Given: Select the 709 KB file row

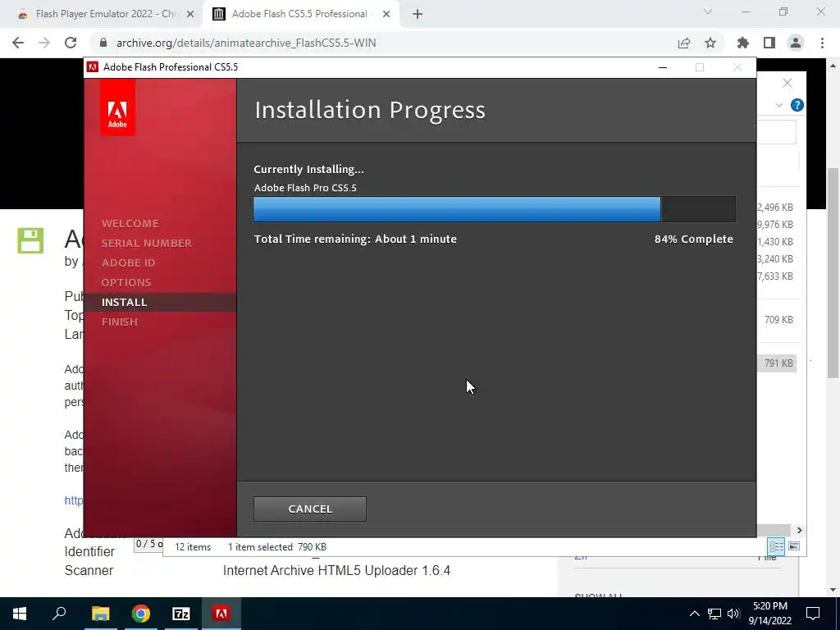Looking at the screenshot, I should (778, 320).
